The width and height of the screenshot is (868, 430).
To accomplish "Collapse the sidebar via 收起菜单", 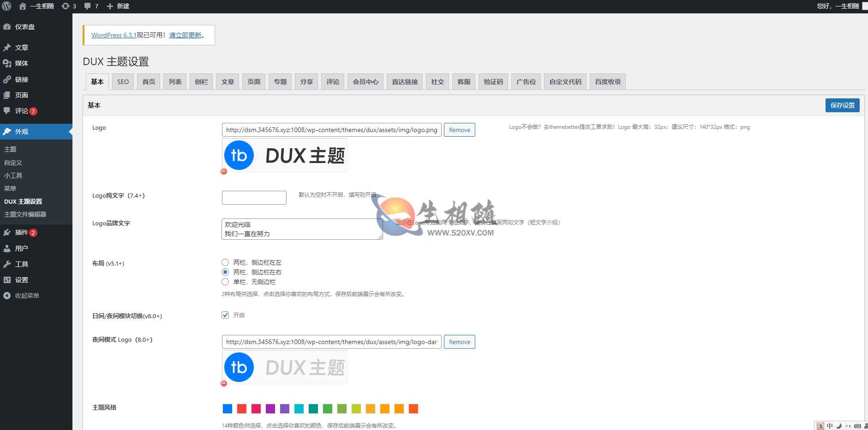I will tap(25, 295).
